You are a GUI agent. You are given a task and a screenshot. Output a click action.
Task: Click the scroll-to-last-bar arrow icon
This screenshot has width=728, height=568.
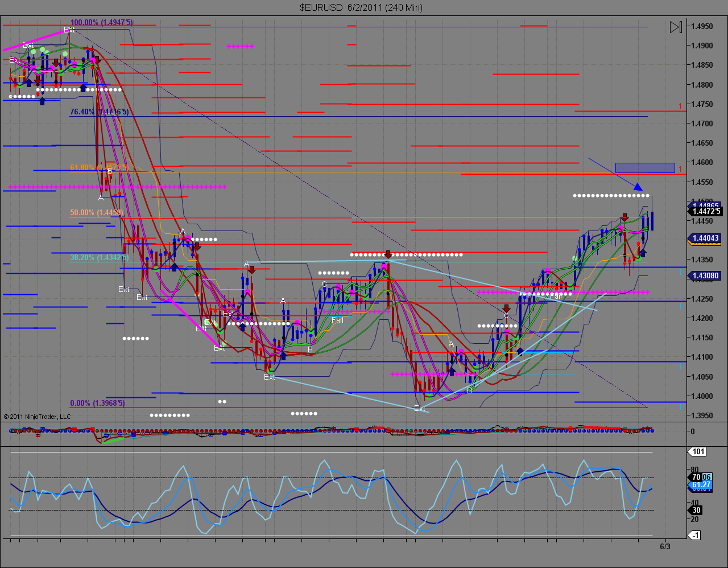pos(676,27)
